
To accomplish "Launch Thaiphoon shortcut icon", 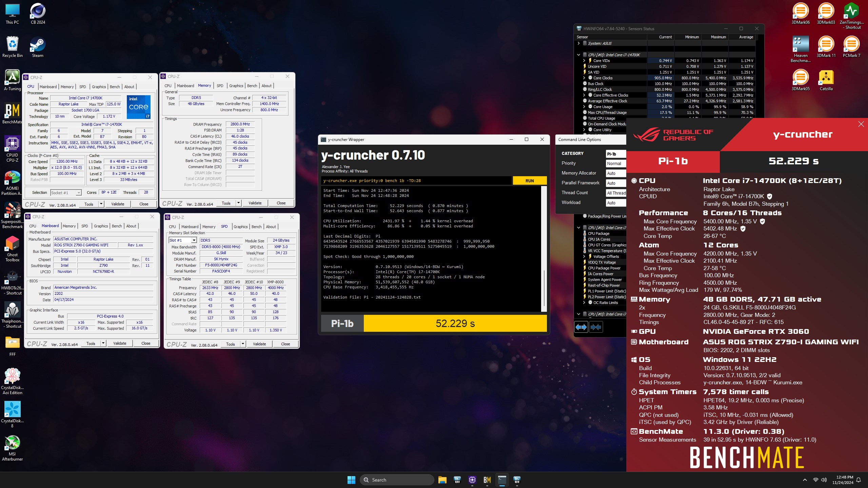I will click(13, 315).
